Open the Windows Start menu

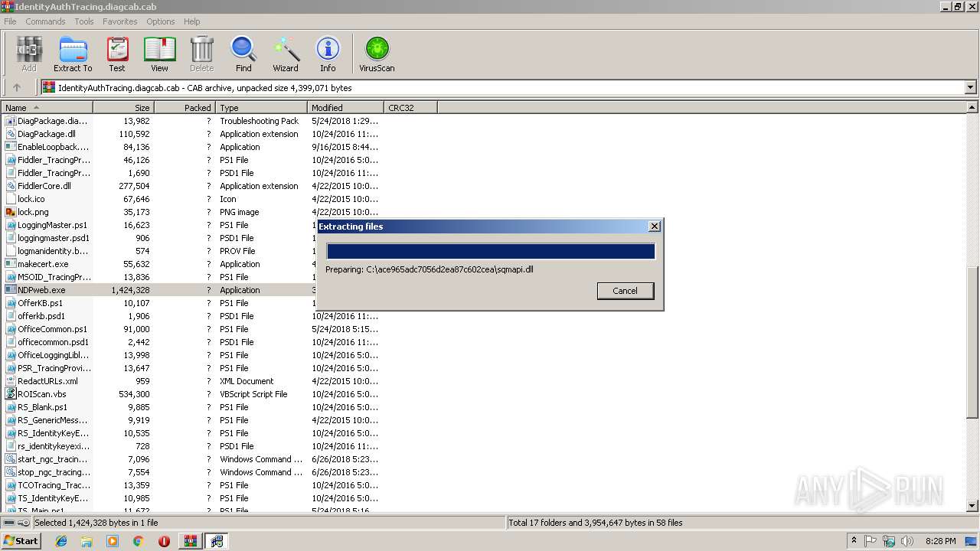pos(21,540)
